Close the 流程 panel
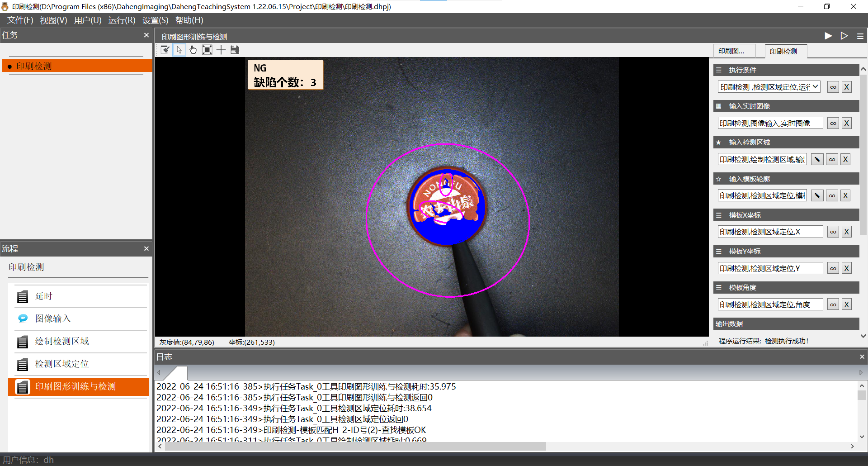Screen dimensions: 868x466 pyautogui.click(x=146, y=249)
